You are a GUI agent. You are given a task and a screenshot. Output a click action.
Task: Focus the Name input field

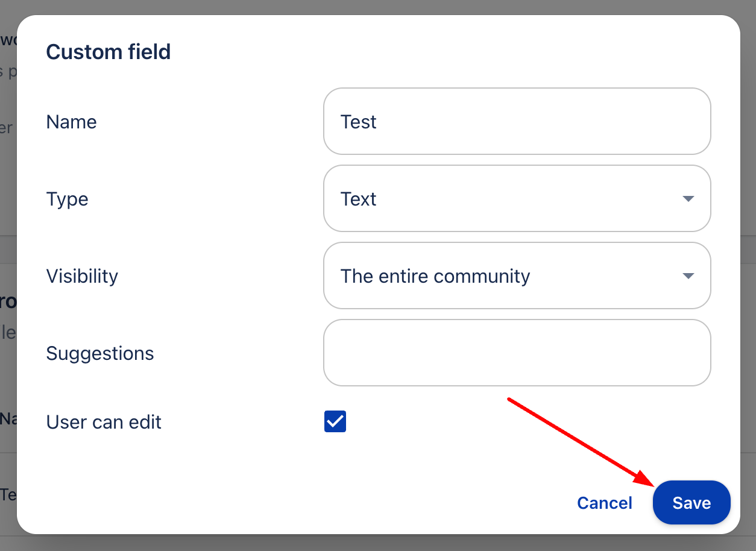pos(517,121)
